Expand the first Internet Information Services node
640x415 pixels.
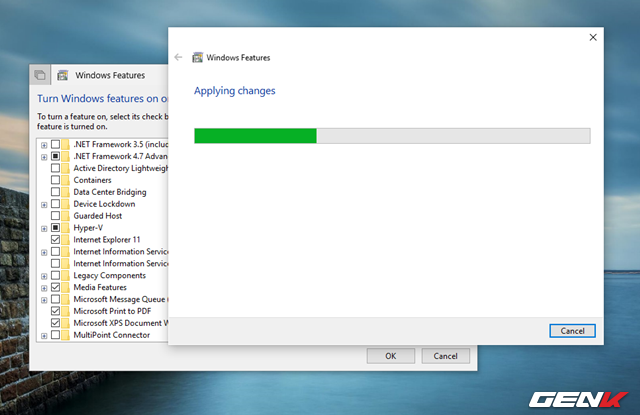pos(44,253)
